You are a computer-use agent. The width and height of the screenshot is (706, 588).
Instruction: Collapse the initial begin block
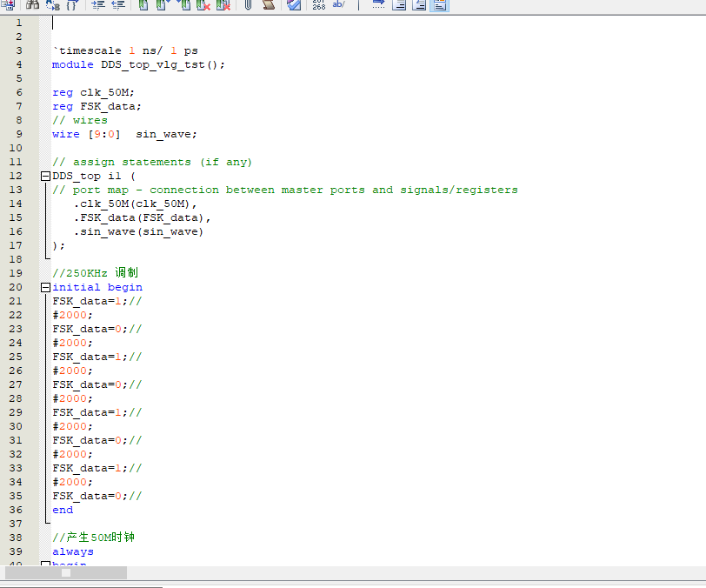coord(45,287)
